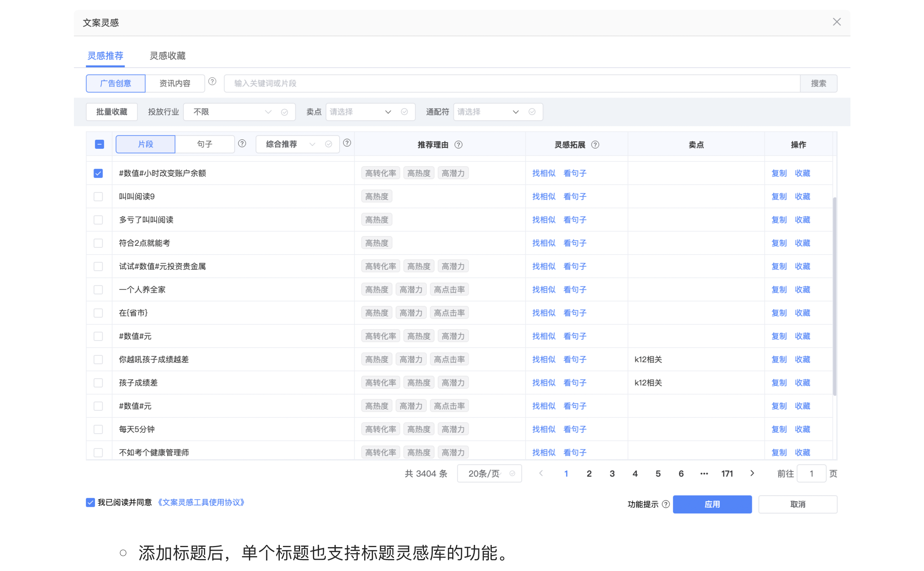
Task: Click help icon next to 推荐理由 header
Action: coord(458,145)
